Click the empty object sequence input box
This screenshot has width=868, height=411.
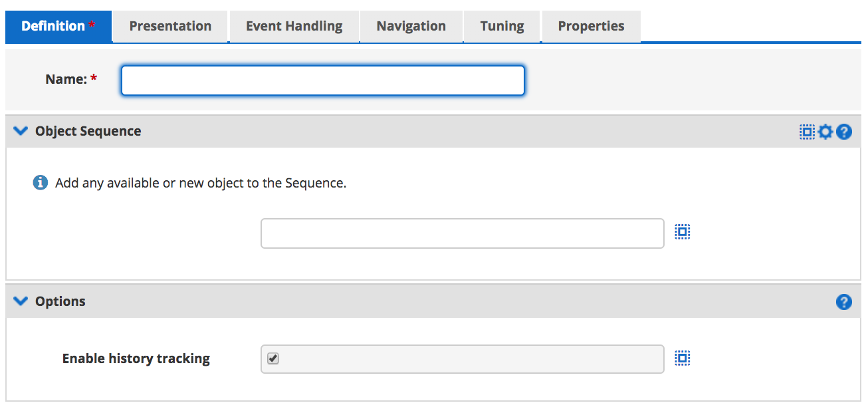[461, 233]
